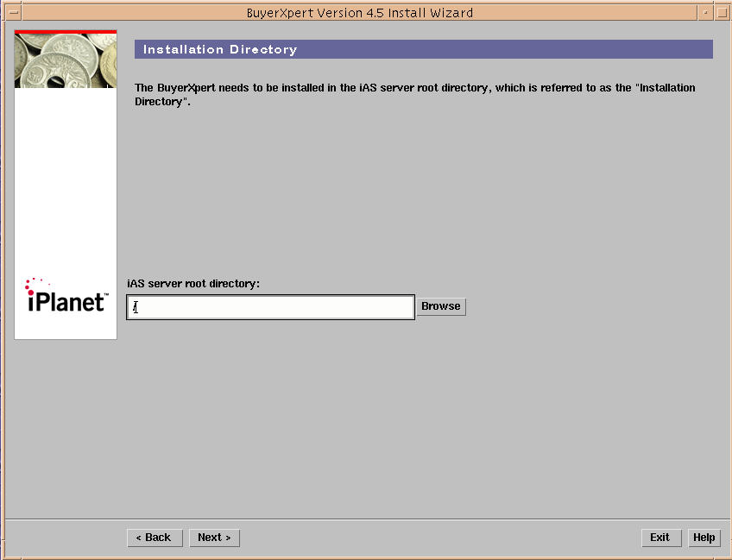Screen dimensions: 732x560
Task: Click the BuyerXpert Version 4.5 title bar
Action: [x=359, y=13]
